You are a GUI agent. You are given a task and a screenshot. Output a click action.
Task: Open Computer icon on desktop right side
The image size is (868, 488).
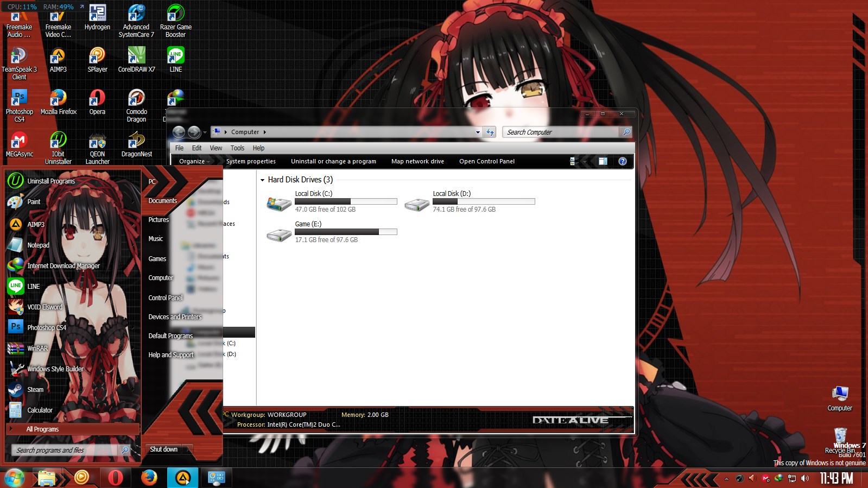(x=840, y=398)
